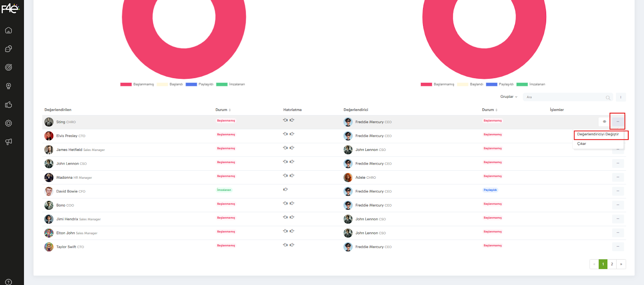The image size is (644, 285).
Task: Click the help question mark icon
Action: click(8, 282)
